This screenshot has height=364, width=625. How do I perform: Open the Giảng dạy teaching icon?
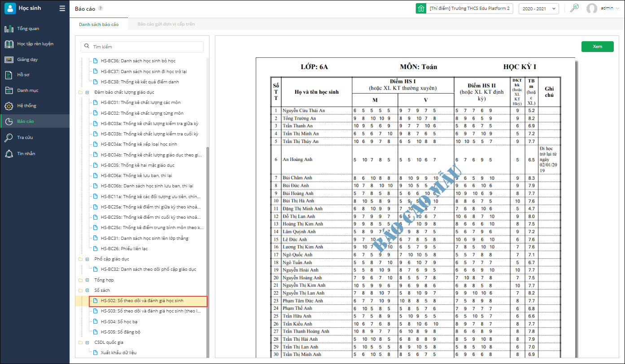click(9, 59)
